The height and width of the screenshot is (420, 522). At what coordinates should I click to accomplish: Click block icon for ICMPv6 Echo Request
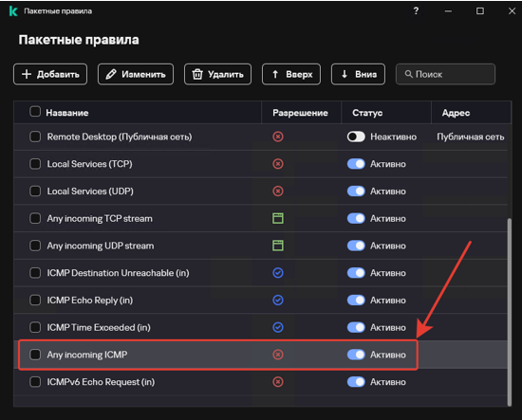point(278,382)
